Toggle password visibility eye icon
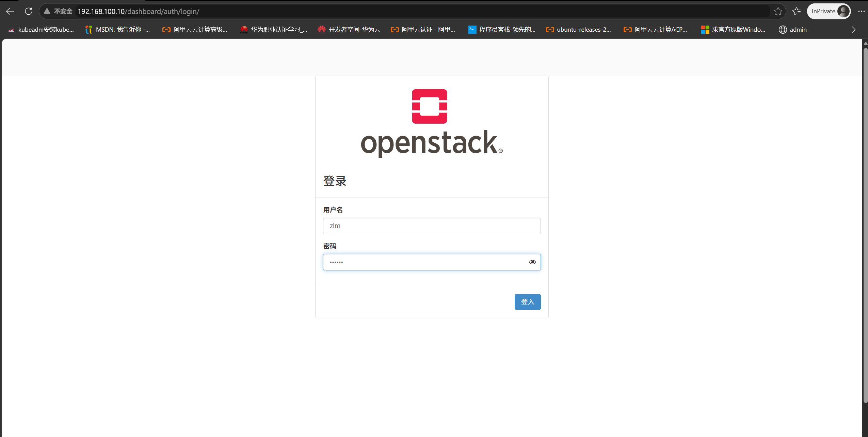This screenshot has height=437, width=868. tap(532, 262)
